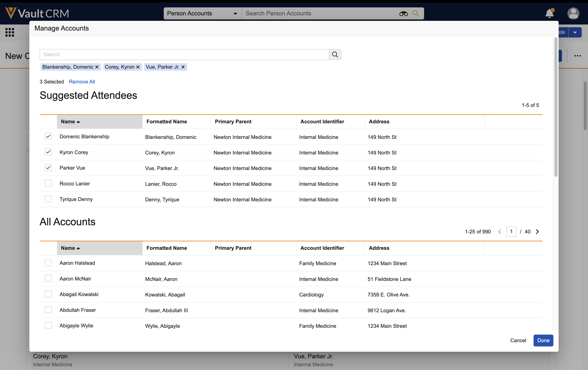Uncheck the Kyron Corey checkbox
Image resolution: width=588 pixels, height=370 pixels.
tap(48, 152)
